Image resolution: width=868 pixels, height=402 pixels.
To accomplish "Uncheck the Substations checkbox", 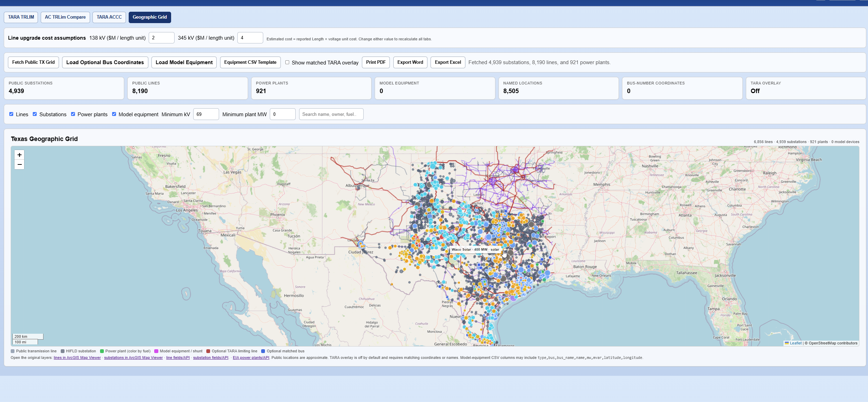I will pyautogui.click(x=35, y=114).
